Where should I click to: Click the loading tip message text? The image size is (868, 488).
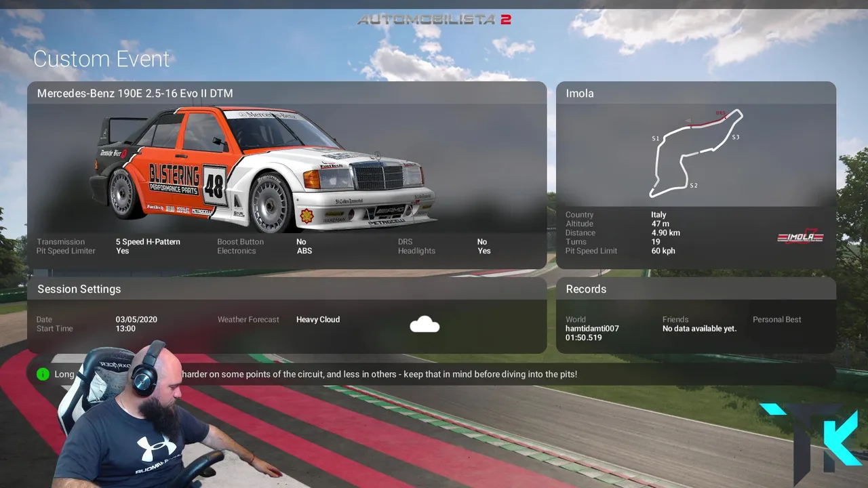(315, 374)
